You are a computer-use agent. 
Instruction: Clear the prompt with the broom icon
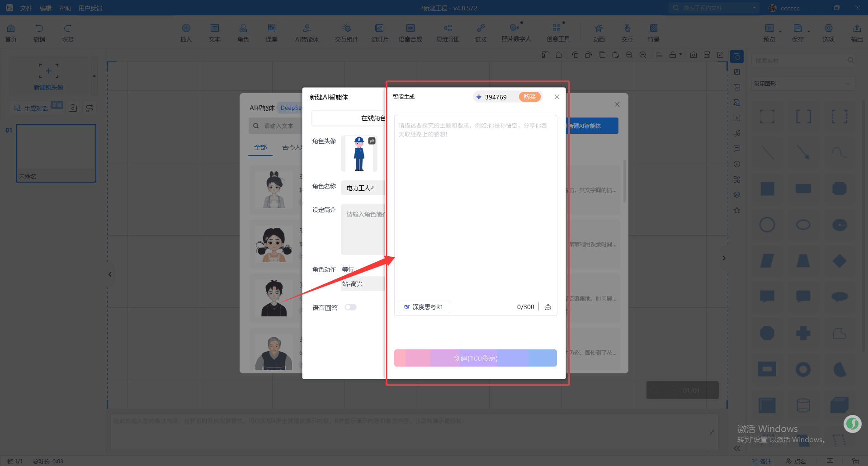[548, 307]
